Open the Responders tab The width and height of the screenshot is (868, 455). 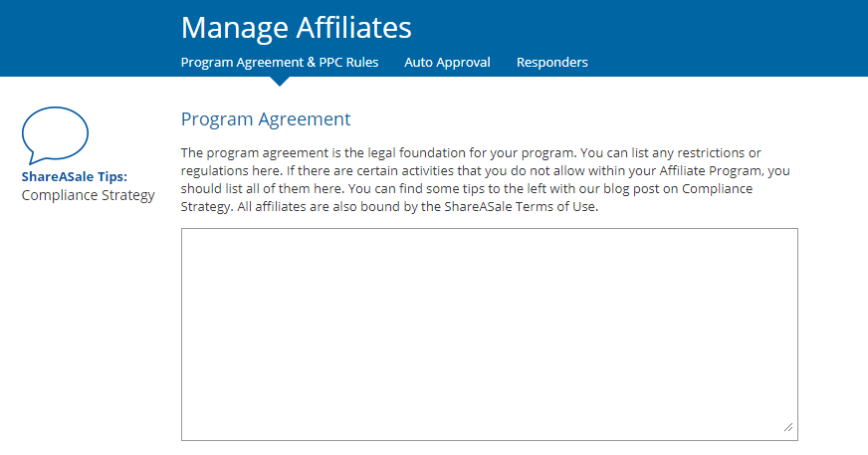(551, 62)
